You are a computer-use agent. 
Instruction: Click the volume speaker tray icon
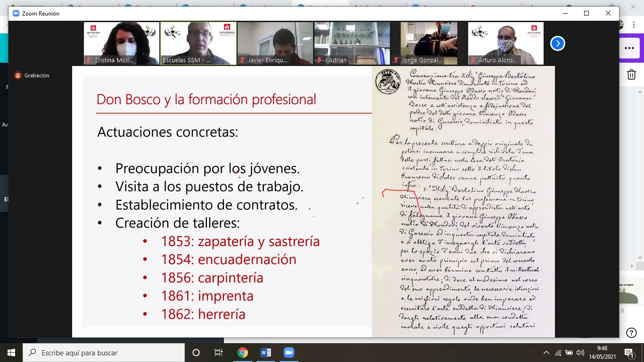pyautogui.click(x=580, y=353)
